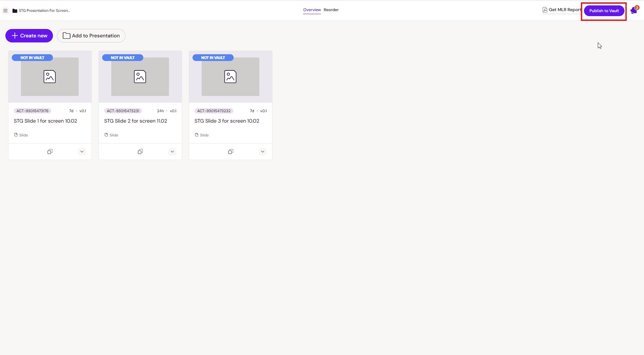
Task: Switch to the Overview tab
Action: pyautogui.click(x=312, y=10)
